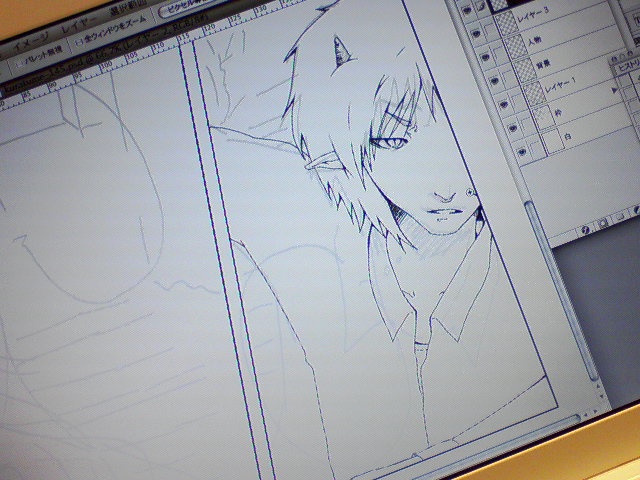Select the レイヤー 1 layer name
This screenshot has height=480, width=640.
561,84
